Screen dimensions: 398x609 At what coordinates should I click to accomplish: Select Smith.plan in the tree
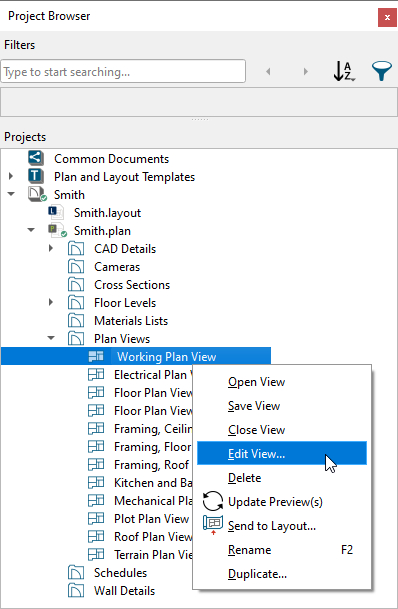click(x=102, y=231)
